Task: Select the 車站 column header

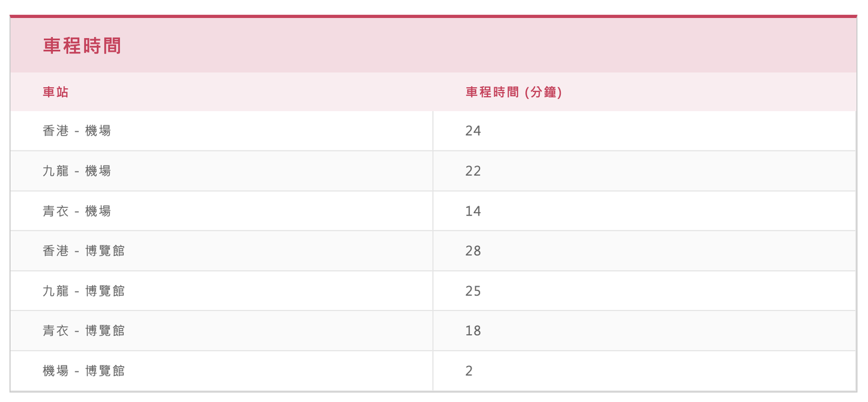Action: coord(56,92)
